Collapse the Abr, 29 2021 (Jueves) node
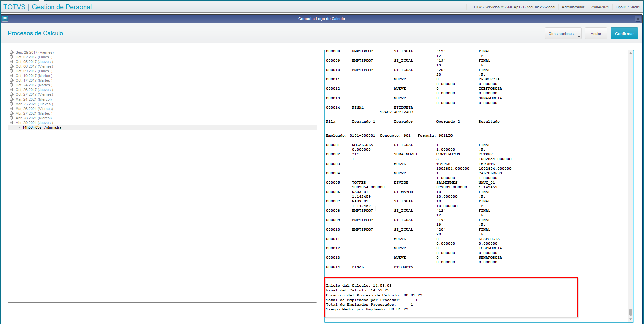 tap(11, 123)
